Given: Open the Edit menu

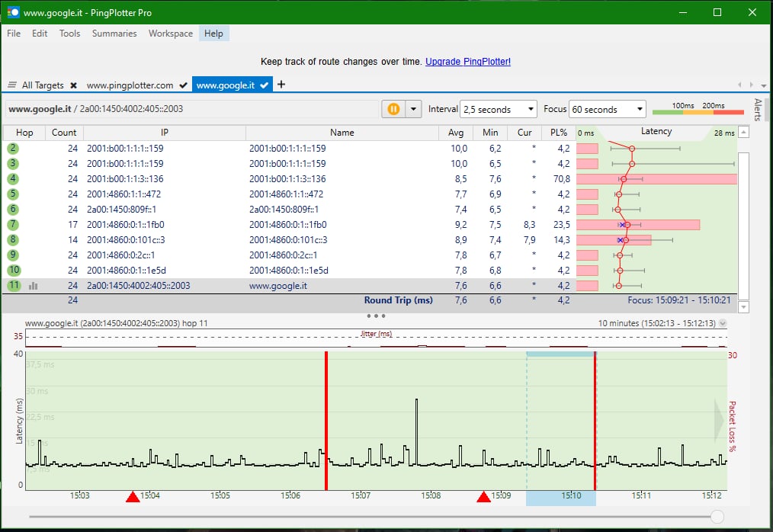Looking at the screenshot, I should pos(40,34).
